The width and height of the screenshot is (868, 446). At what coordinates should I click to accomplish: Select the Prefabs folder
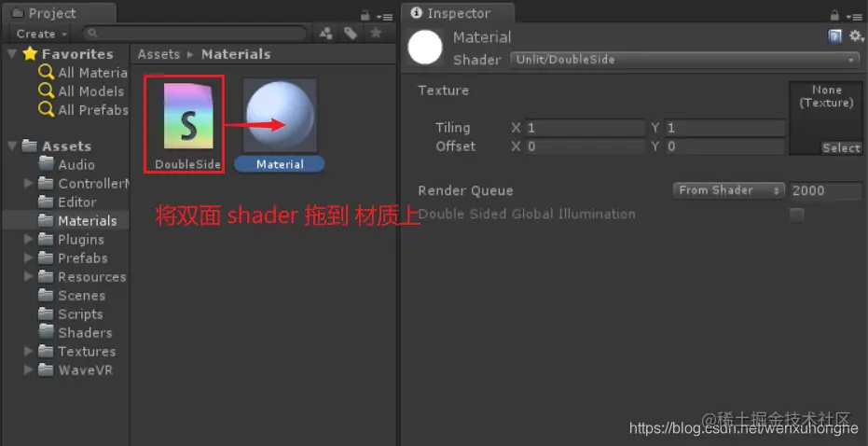pos(73,258)
